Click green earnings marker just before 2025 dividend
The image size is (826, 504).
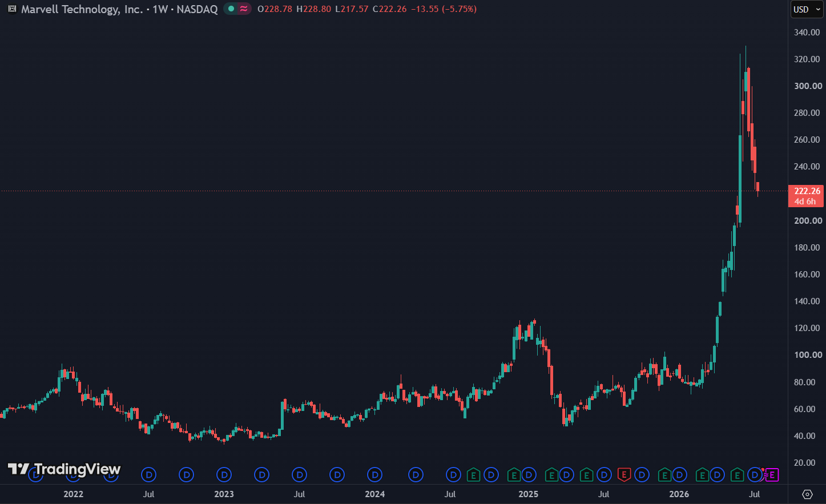coord(514,474)
